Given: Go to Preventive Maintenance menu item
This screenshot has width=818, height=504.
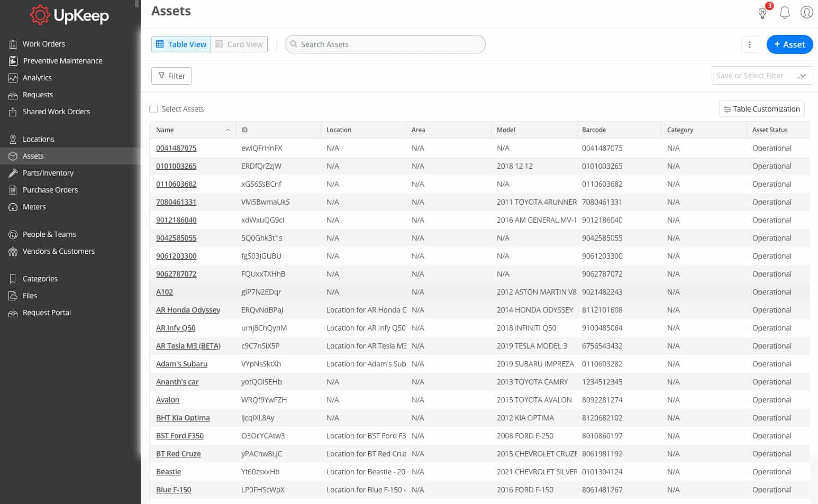Looking at the screenshot, I should pos(62,61).
